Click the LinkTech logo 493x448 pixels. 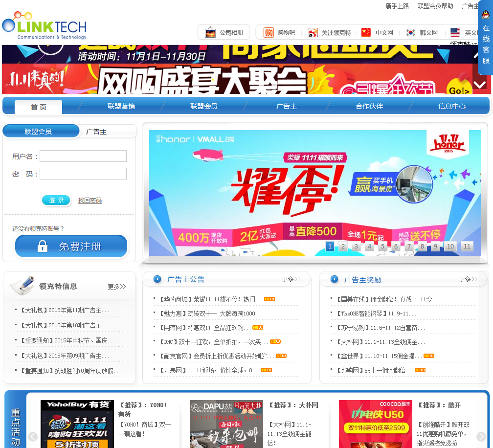(x=45, y=26)
